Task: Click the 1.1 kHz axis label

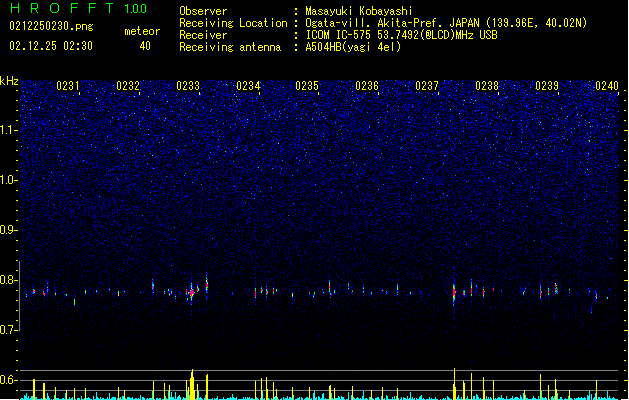Action: 8,130
